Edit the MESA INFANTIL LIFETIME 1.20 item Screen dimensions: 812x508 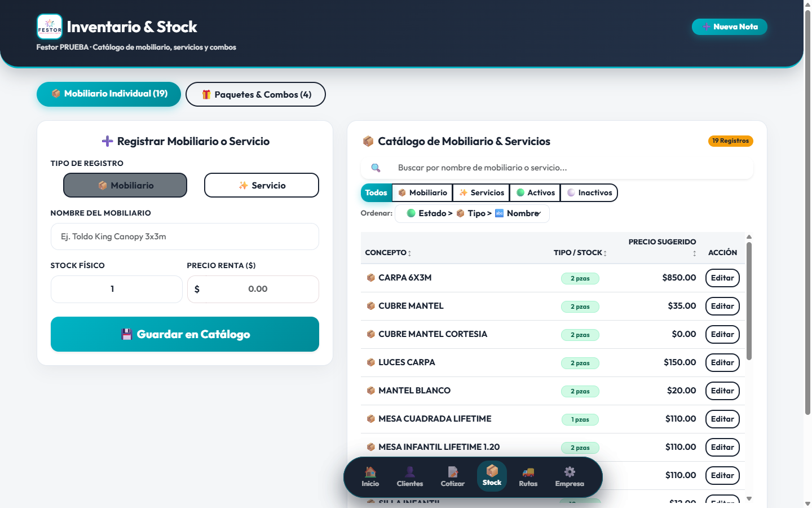point(722,447)
